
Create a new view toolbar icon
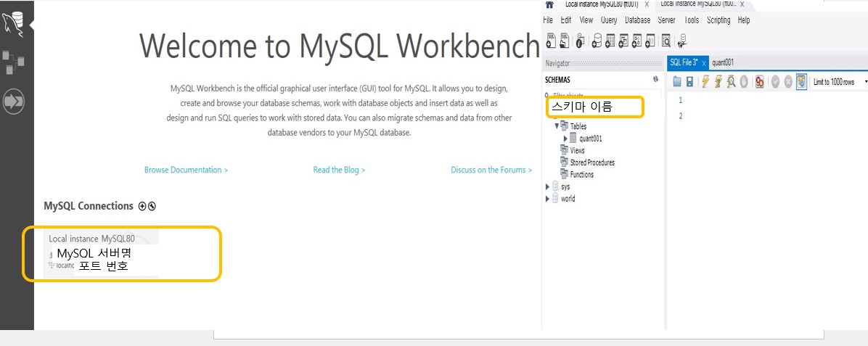(623, 40)
